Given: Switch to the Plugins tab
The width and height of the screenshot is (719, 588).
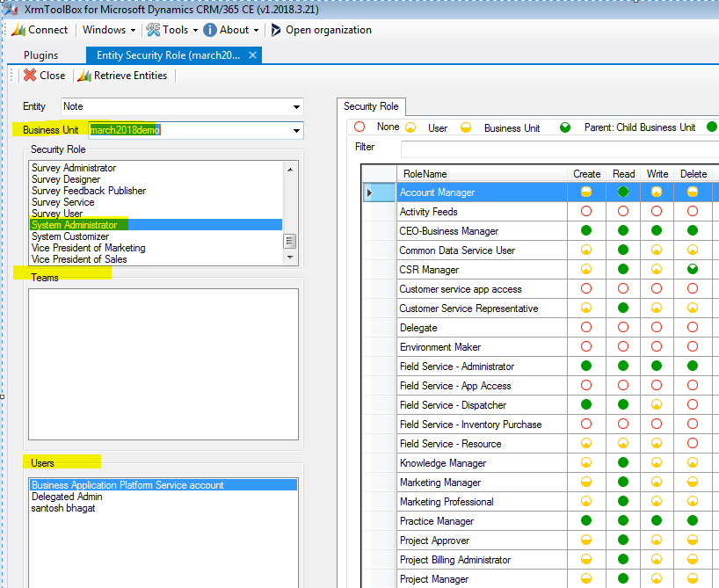Looking at the screenshot, I should pos(40,55).
